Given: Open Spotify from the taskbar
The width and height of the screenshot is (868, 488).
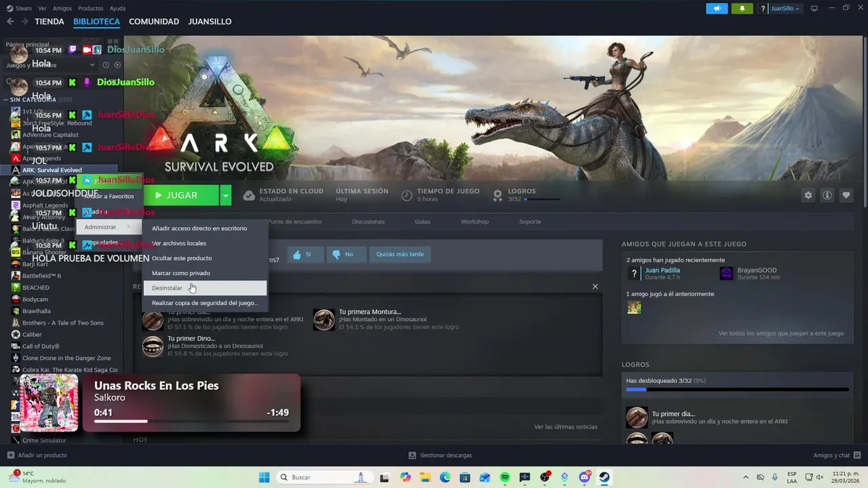Looking at the screenshot, I should (x=505, y=477).
